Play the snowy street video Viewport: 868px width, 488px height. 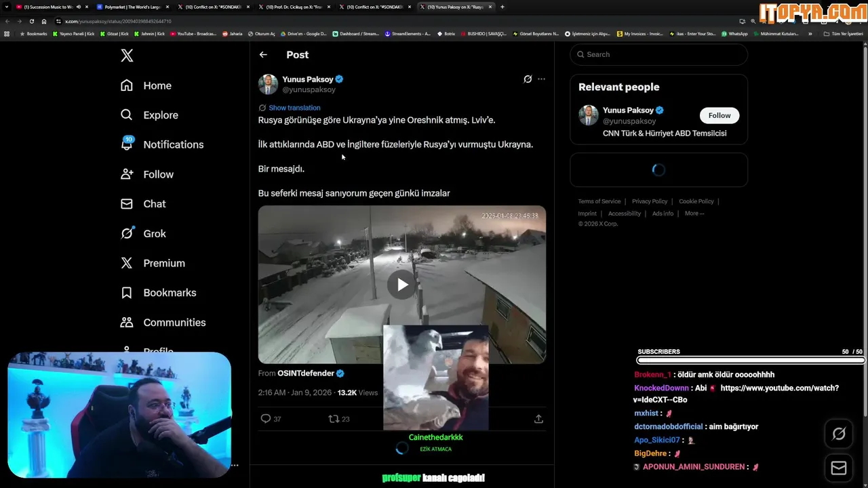coord(402,285)
